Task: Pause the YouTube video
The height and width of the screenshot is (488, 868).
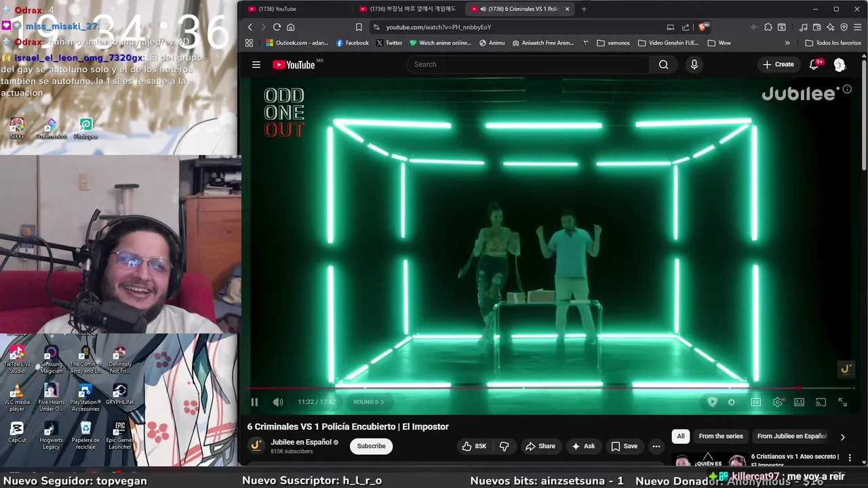Action: tap(254, 402)
